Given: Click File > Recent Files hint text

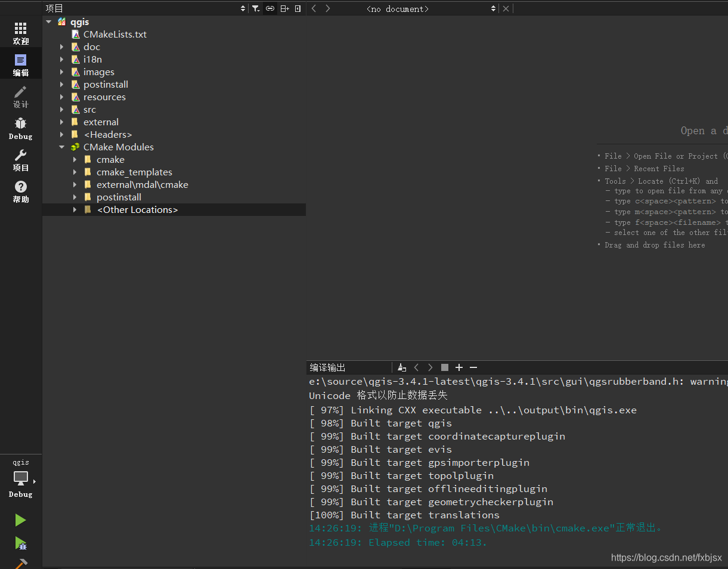Looking at the screenshot, I should pyautogui.click(x=645, y=169).
